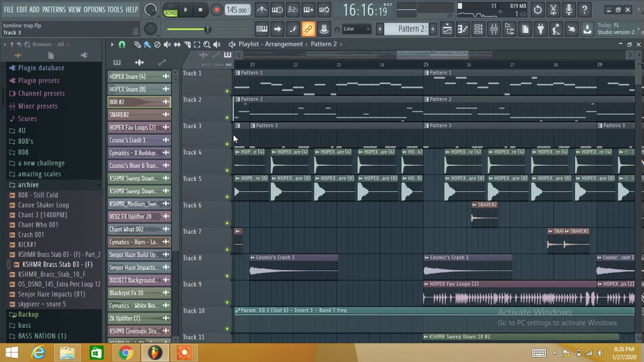Select the Zoom magnifier tool
644x362 pixels.
pyautogui.click(x=207, y=45)
